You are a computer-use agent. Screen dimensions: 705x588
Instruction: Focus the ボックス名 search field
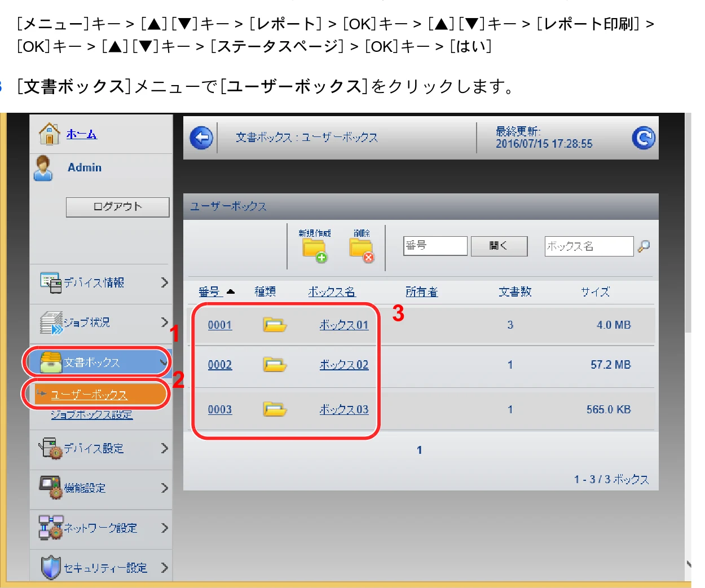tap(589, 246)
